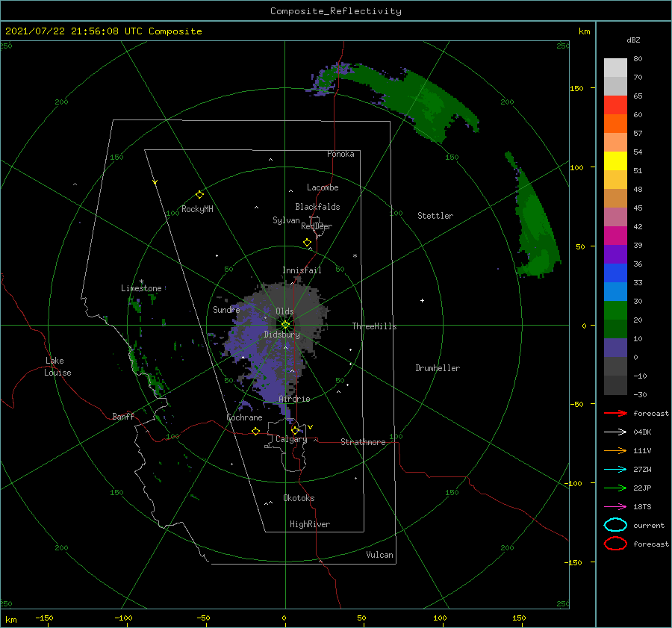Click the Composite_Reflectivity title

[336, 11]
